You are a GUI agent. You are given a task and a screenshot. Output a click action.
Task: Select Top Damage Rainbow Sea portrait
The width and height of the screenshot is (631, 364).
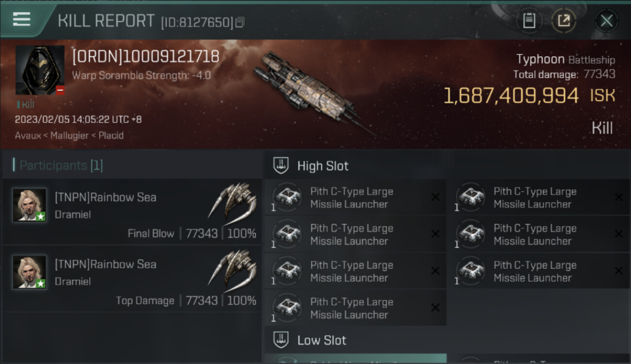point(30,272)
